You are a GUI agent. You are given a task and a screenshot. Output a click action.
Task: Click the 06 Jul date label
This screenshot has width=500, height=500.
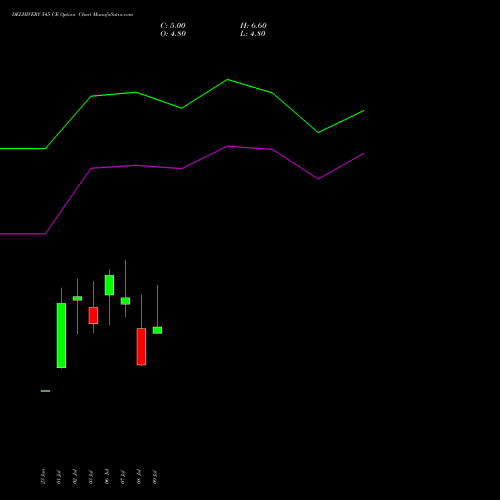click(x=107, y=477)
